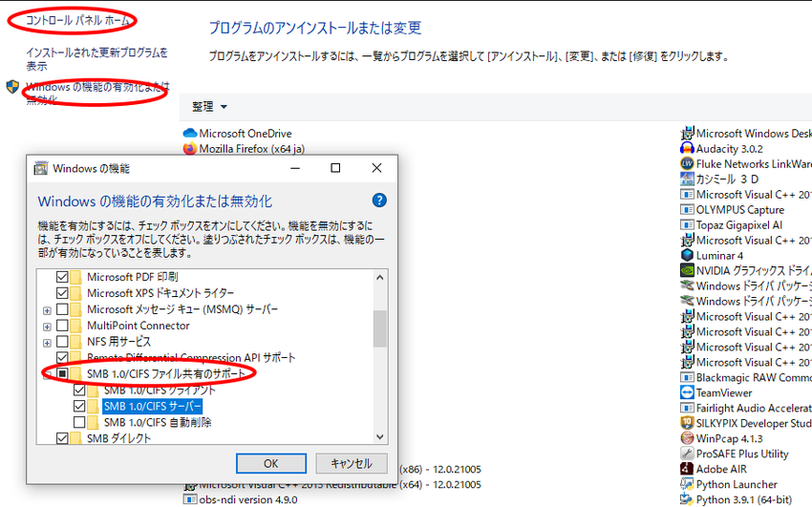Viewport: 812px width, 507px height.
Task: Open インストールされた更新プログラムを表示 link
Action: (x=97, y=59)
